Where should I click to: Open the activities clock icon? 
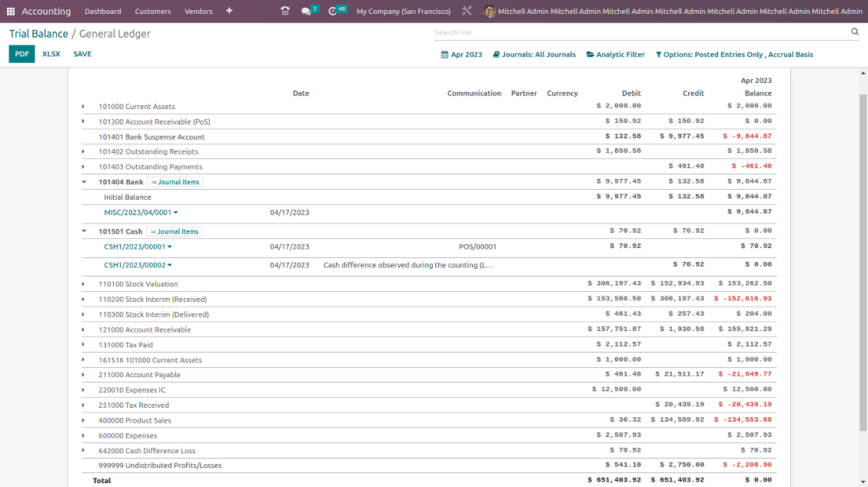[x=333, y=11]
